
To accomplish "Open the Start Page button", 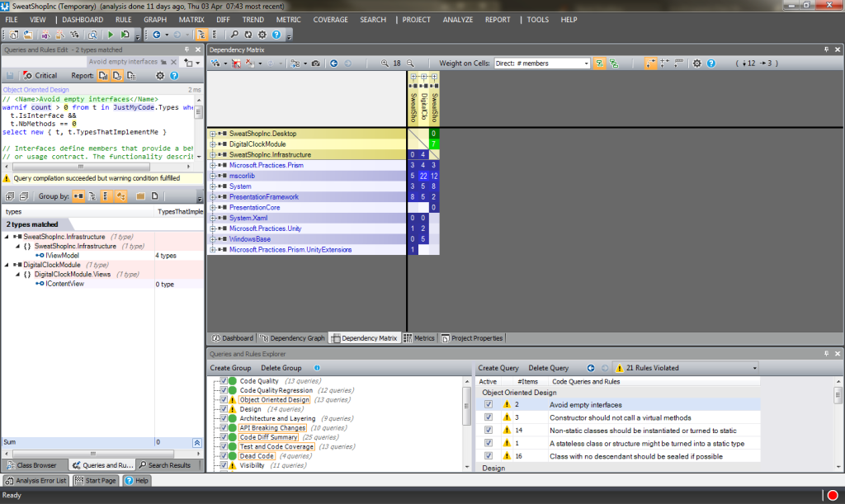I will (96, 480).
